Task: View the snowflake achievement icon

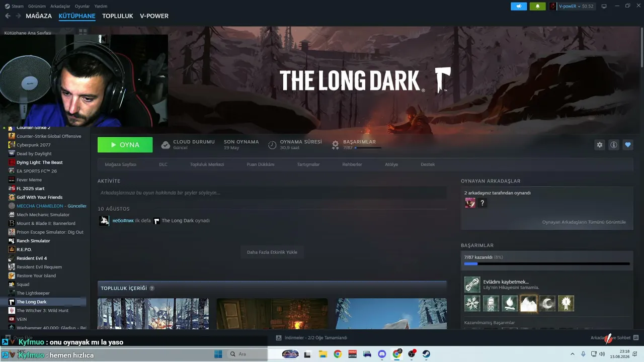Action: pos(472,303)
